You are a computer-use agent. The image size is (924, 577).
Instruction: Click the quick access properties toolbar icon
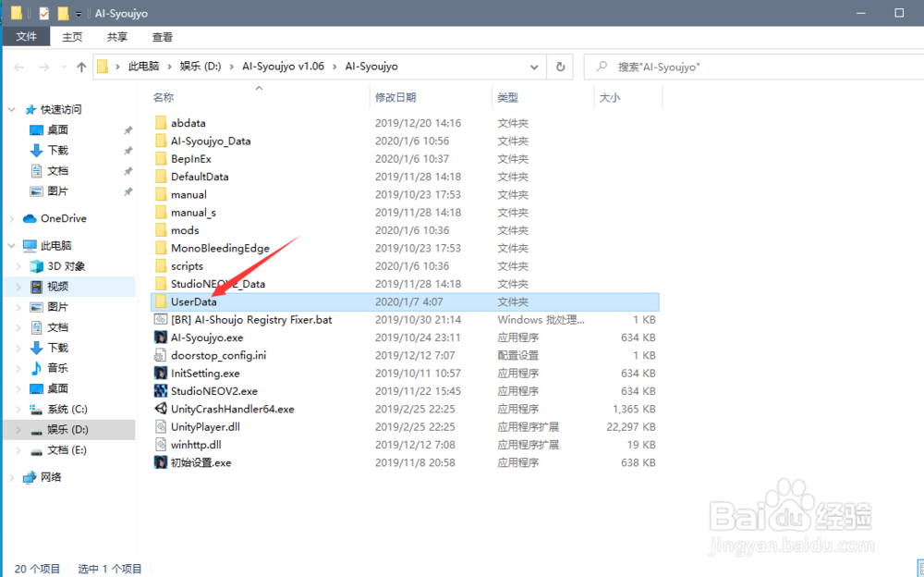tap(44, 13)
